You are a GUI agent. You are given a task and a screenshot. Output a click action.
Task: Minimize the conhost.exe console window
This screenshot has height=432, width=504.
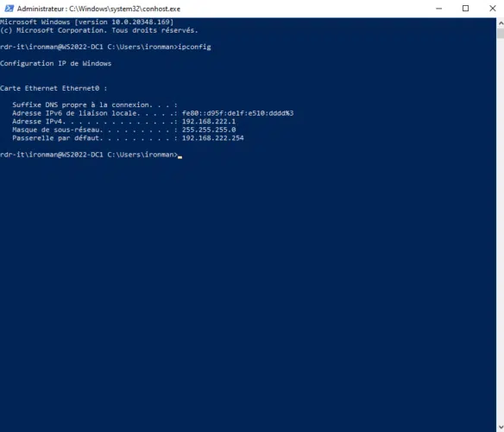(x=438, y=9)
